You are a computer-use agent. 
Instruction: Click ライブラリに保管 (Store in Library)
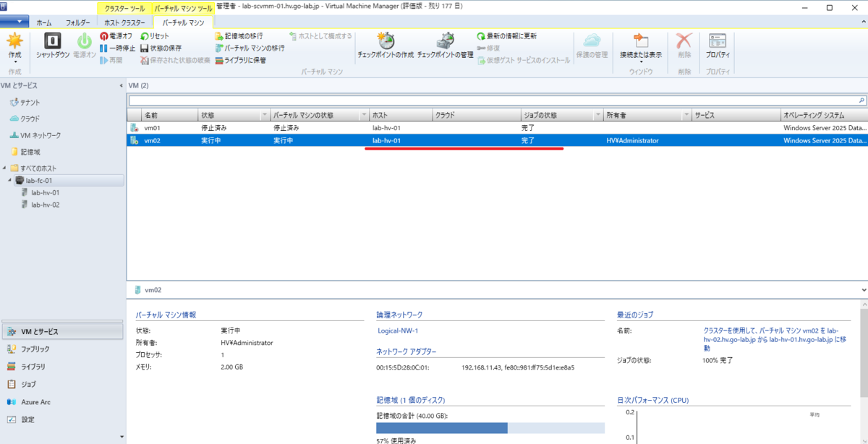(x=241, y=60)
